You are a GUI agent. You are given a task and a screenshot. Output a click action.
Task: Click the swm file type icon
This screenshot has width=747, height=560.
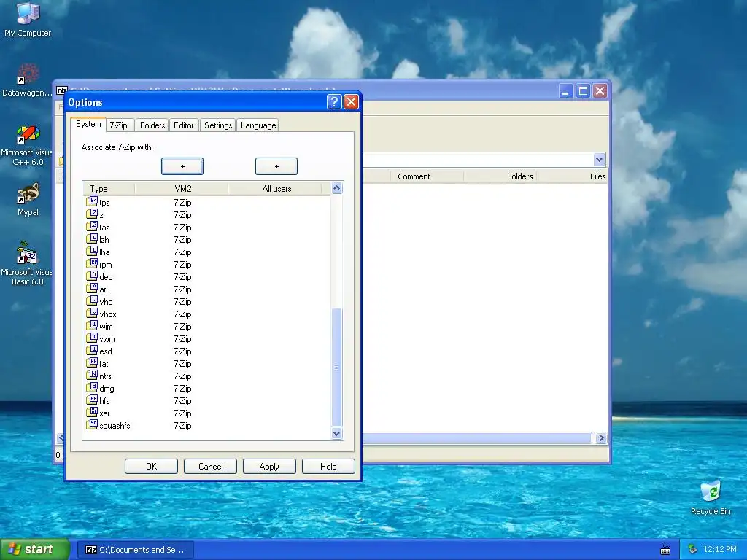click(x=92, y=338)
